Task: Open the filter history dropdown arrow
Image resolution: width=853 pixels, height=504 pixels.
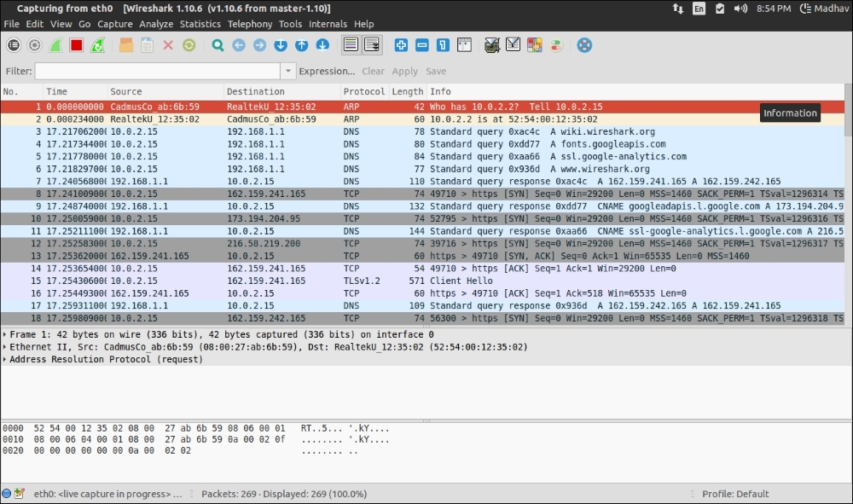Action: coord(287,72)
